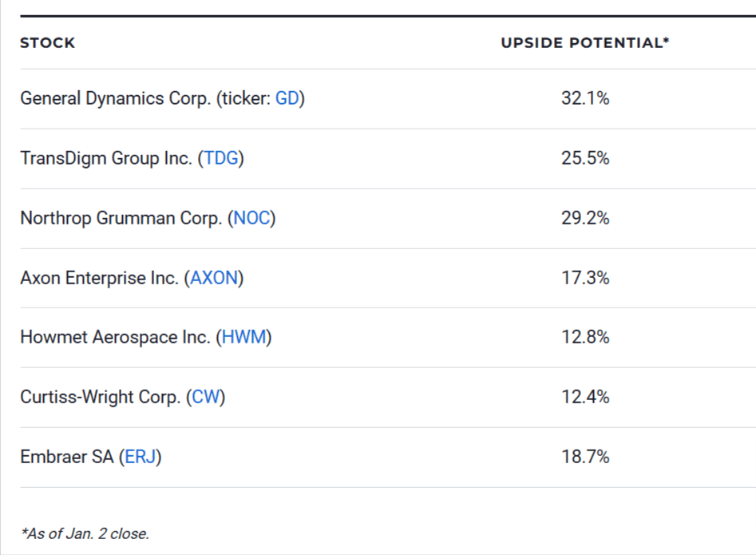Click the STOCK column header
The image size is (756, 555).
(x=47, y=43)
